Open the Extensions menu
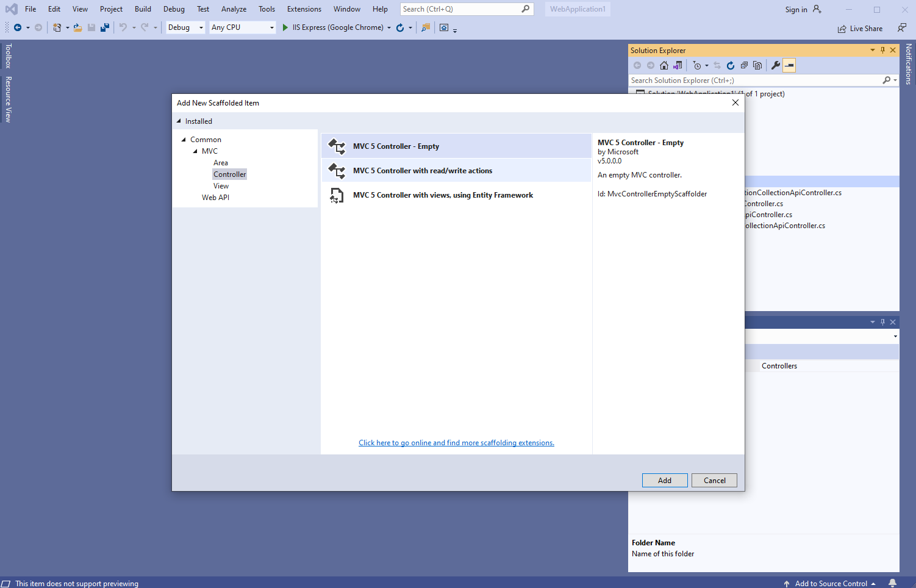This screenshot has height=588, width=916. (304, 9)
